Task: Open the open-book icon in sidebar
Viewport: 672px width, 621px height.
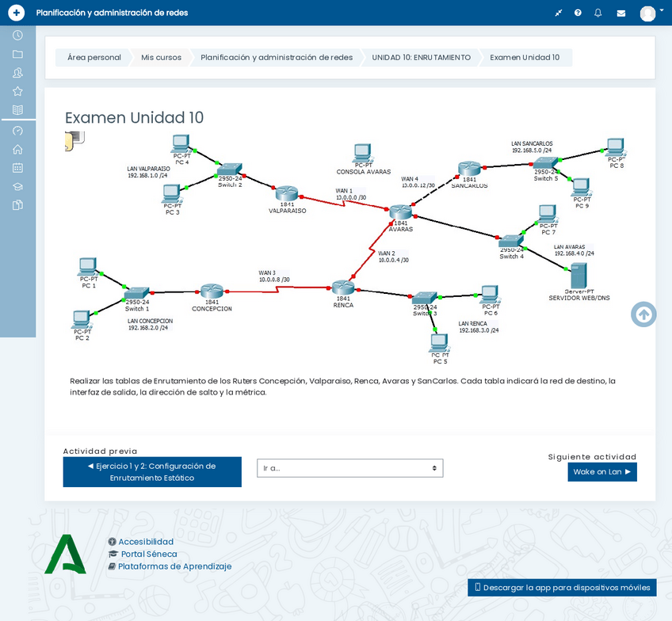Action: [17, 109]
